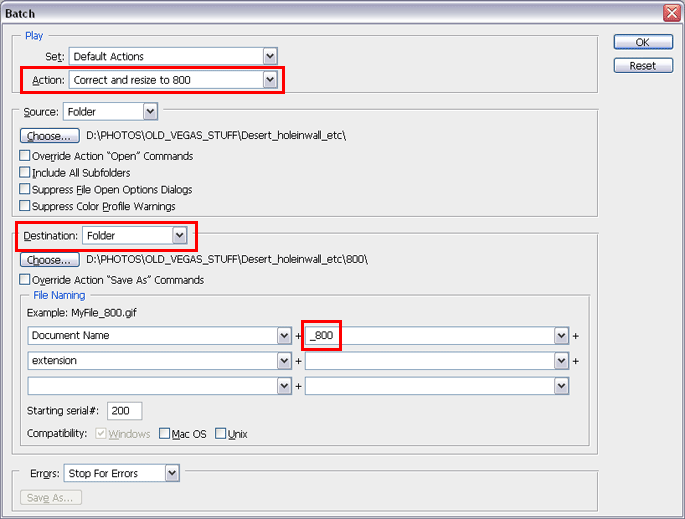This screenshot has width=685, height=519.
Task: Click the Choose button under Destination
Action: tap(49, 259)
